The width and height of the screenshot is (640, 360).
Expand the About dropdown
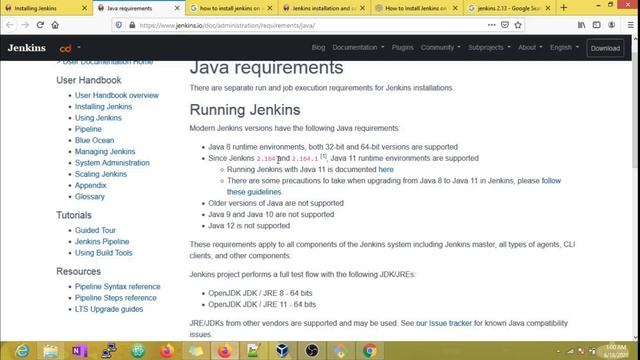tap(530, 47)
